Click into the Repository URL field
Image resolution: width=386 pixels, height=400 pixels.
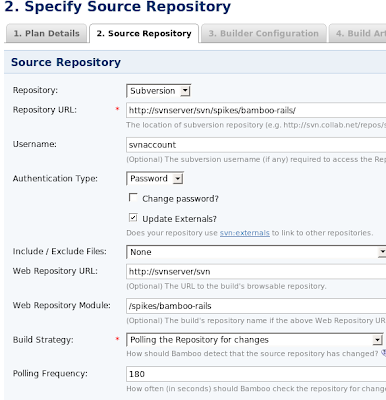[256, 110]
